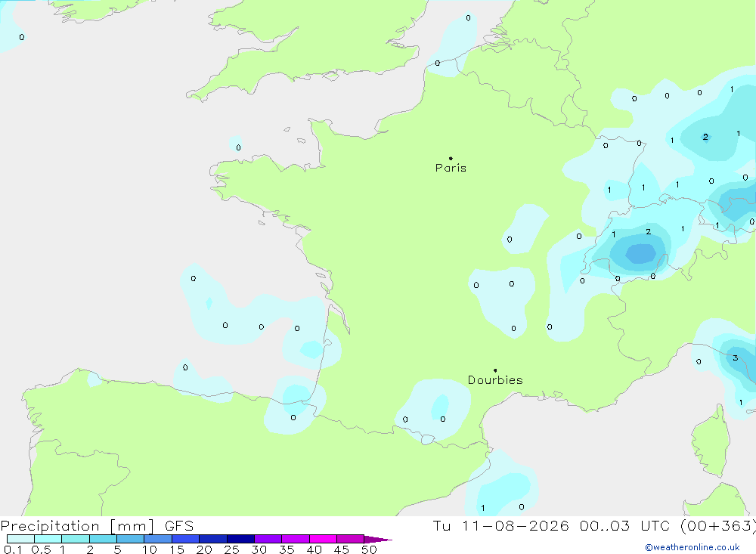The image size is (756, 554).
Task: Select the 5–10 mm blue legend swatch
Action: coord(130,539)
